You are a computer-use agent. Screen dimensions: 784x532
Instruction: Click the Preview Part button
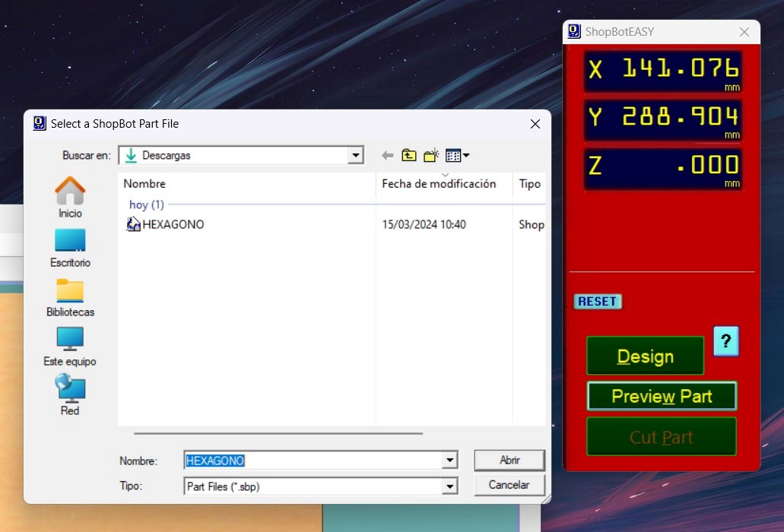662,396
